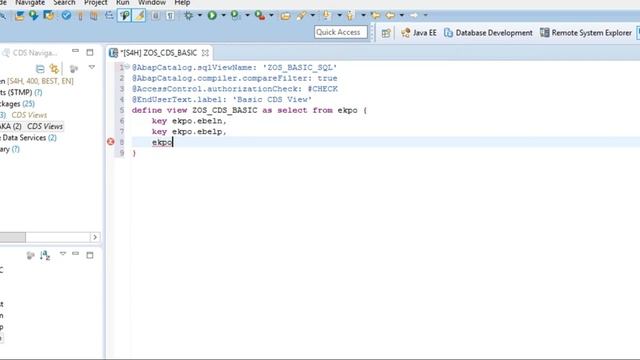Click the Activate (matchstick) icon beside the blue checkmark
This screenshot has height=360, width=640.
pyautogui.click(x=80, y=16)
